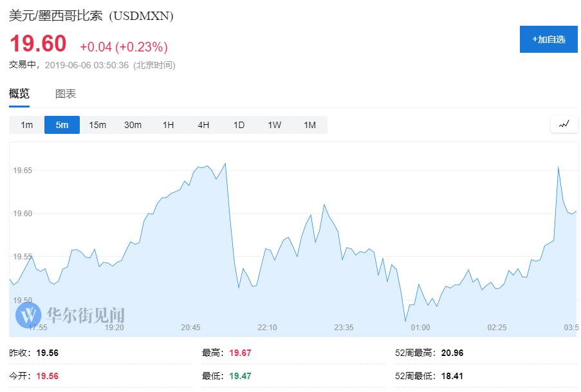Switch to the 概览 tab
The image size is (581, 392).
[19, 94]
